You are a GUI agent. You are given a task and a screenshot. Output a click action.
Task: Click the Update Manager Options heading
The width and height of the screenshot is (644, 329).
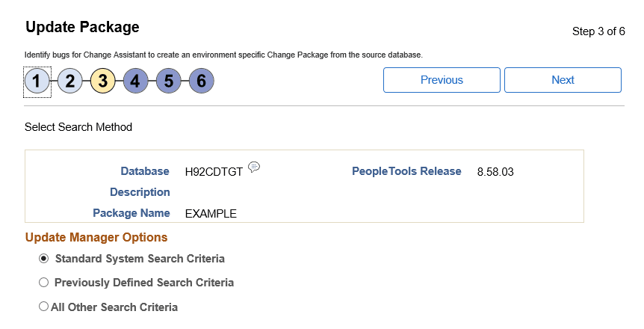click(x=96, y=238)
